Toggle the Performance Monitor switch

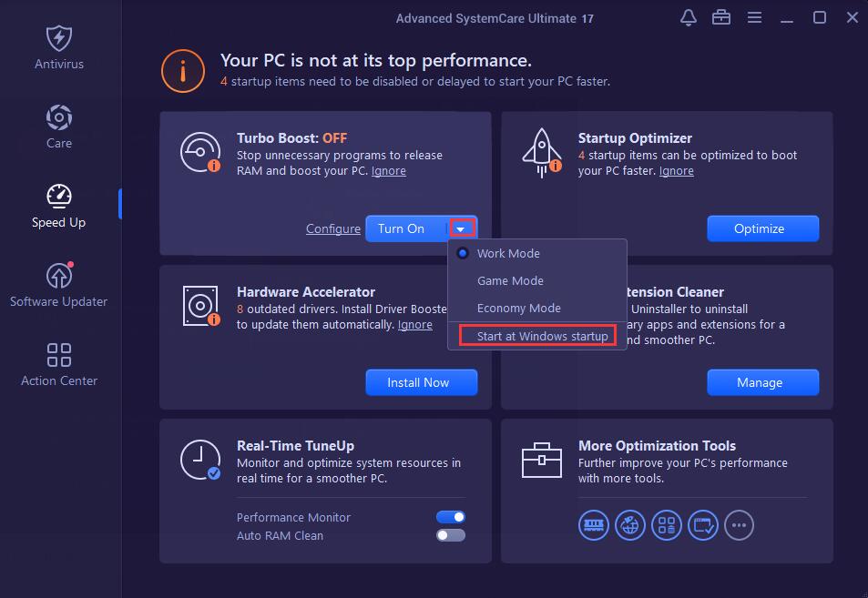coord(451,517)
